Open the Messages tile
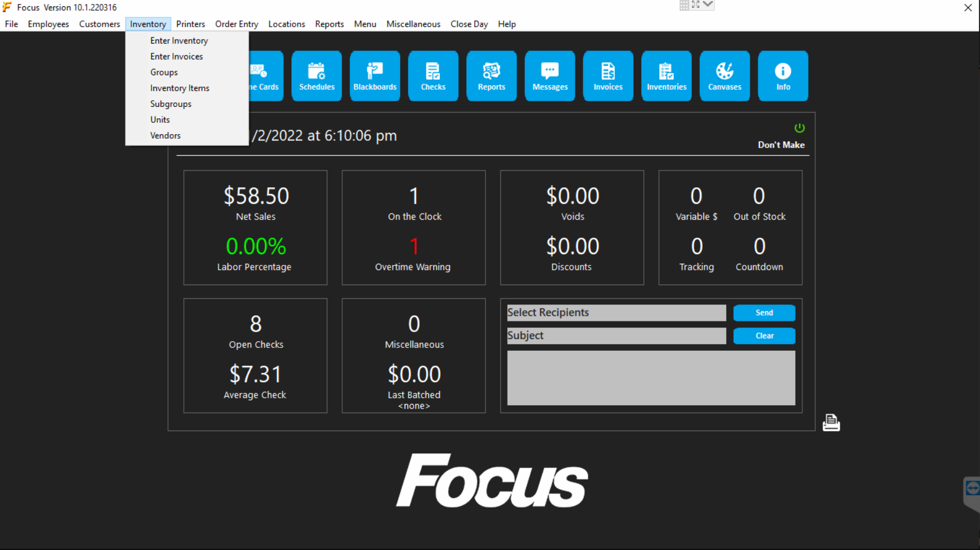Viewport: 980px width, 550px height. [x=550, y=76]
